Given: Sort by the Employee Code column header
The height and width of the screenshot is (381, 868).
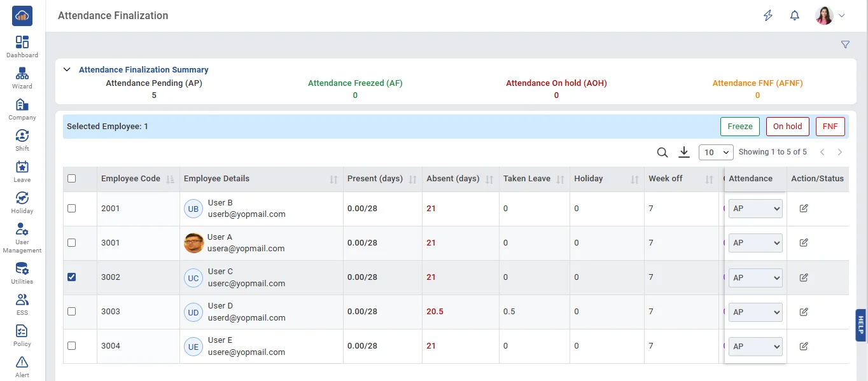Looking at the screenshot, I should point(130,179).
